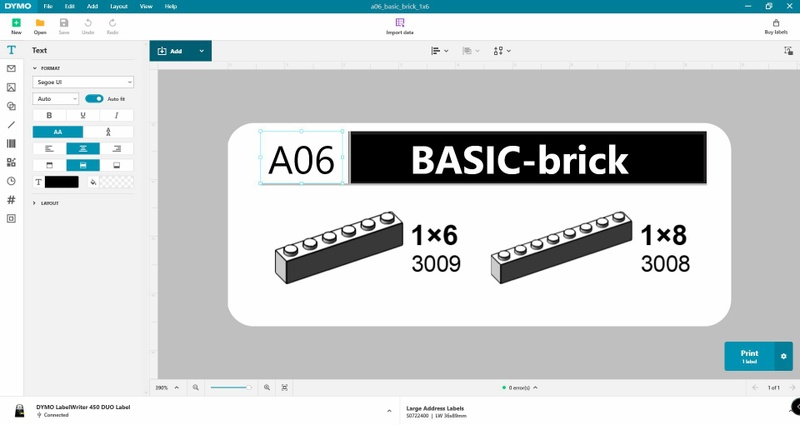Screen dimensions: 800x425
Task: Select the Barcode object tool
Action: [11, 143]
